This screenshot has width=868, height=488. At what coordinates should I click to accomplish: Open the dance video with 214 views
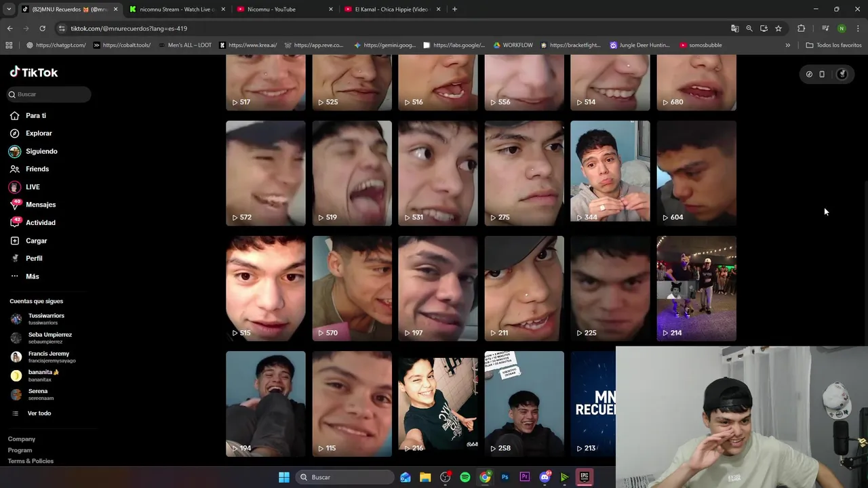click(x=696, y=288)
